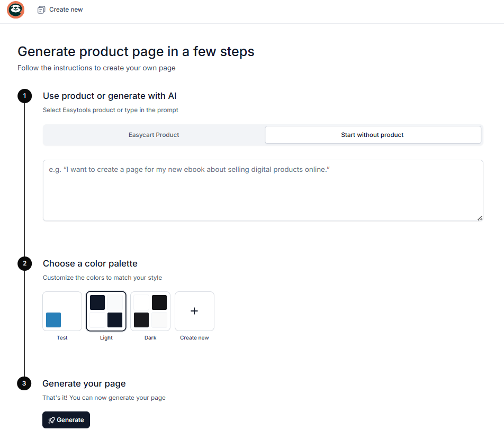
Task: Click the Generate button
Action: tap(66, 420)
